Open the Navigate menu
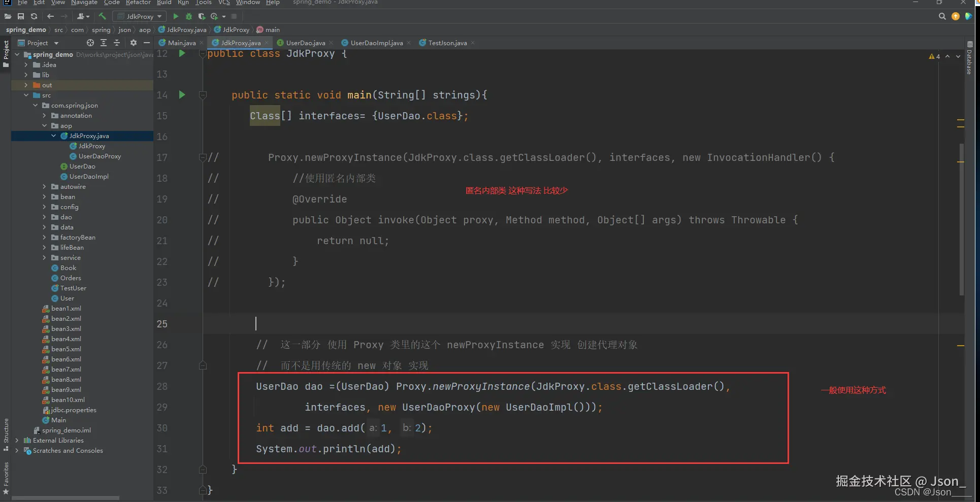The height and width of the screenshot is (502, 980). (84, 3)
